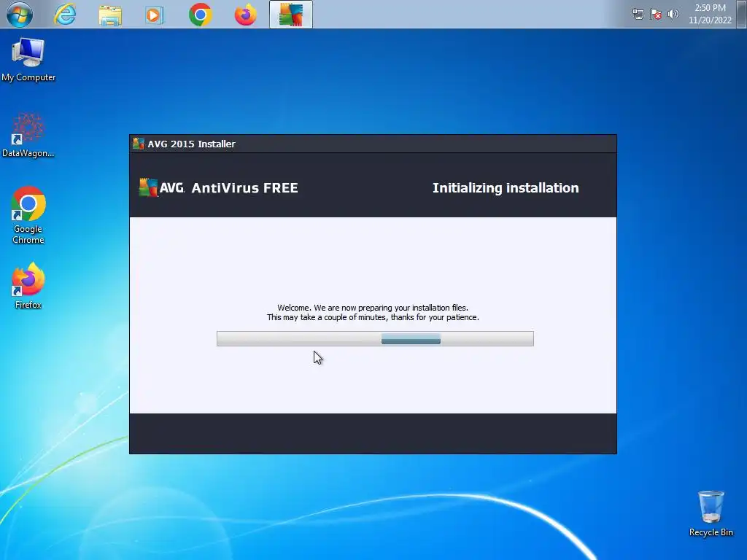Click 'This may take a couple of minutes' text
The width and height of the screenshot is (747, 560).
[373, 317]
